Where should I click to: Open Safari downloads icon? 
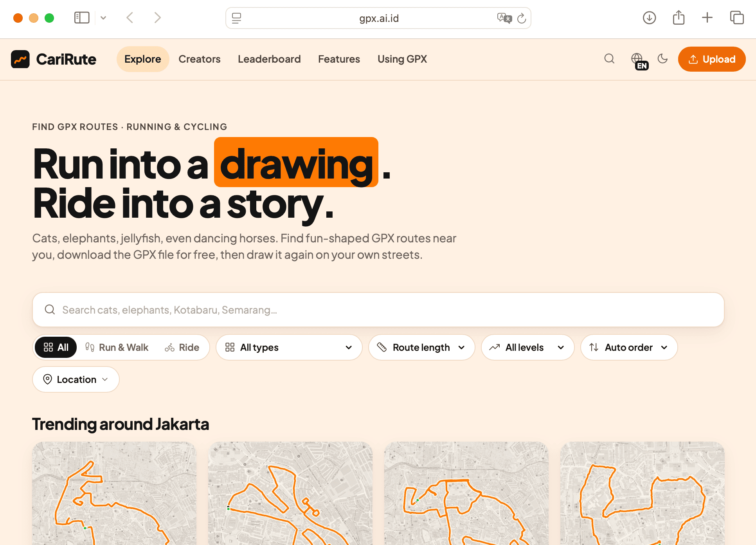tap(649, 18)
